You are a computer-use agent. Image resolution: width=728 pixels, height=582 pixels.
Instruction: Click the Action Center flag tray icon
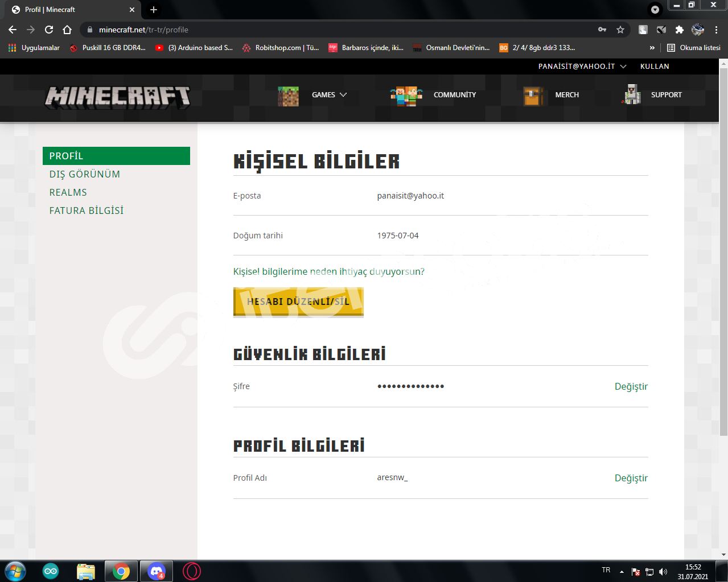pyautogui.click(x=636, y=572)
